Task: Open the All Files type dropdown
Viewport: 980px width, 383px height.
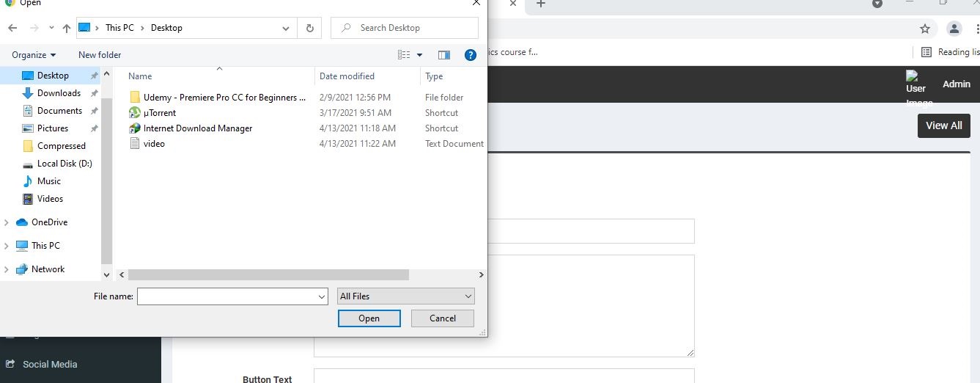Action: [405, 296]
